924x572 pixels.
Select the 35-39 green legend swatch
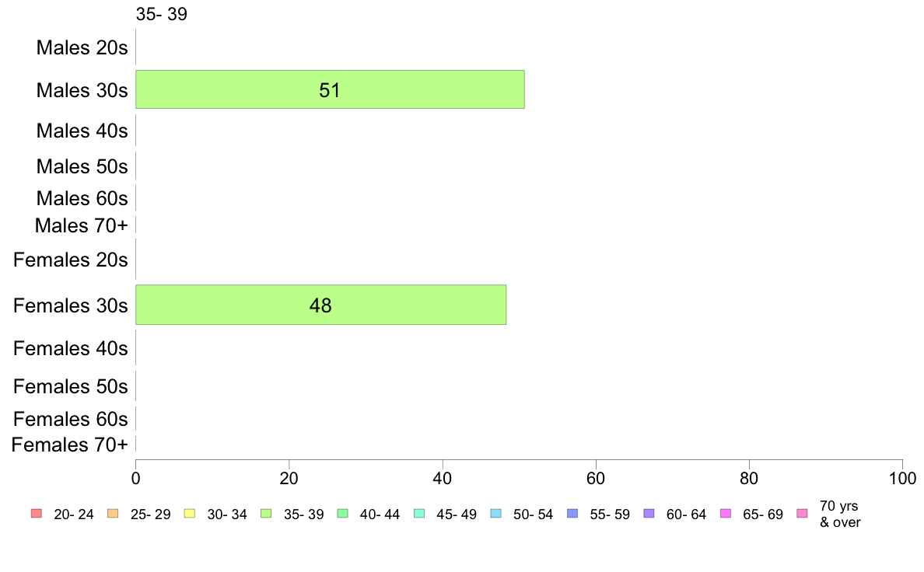pos(266,513)
